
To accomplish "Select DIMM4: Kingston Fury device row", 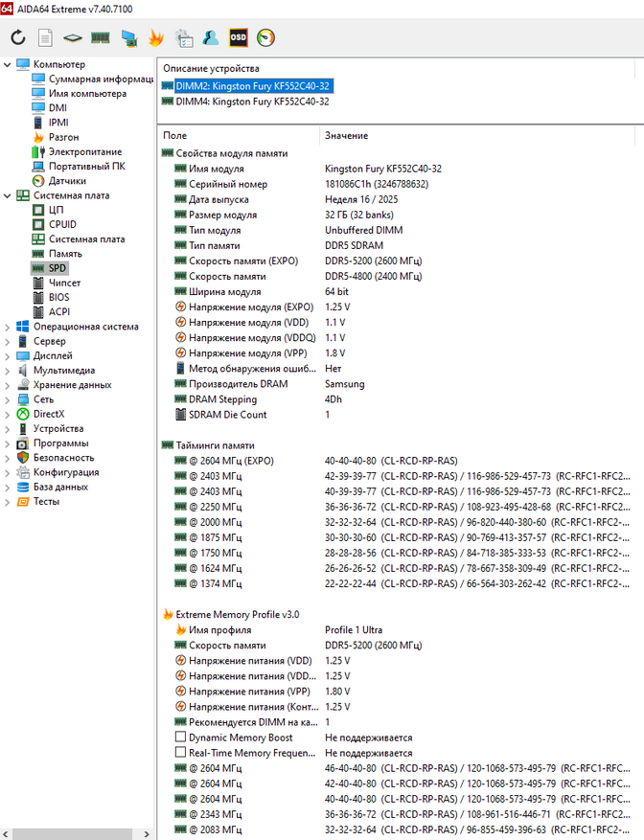I will (245, 102).
